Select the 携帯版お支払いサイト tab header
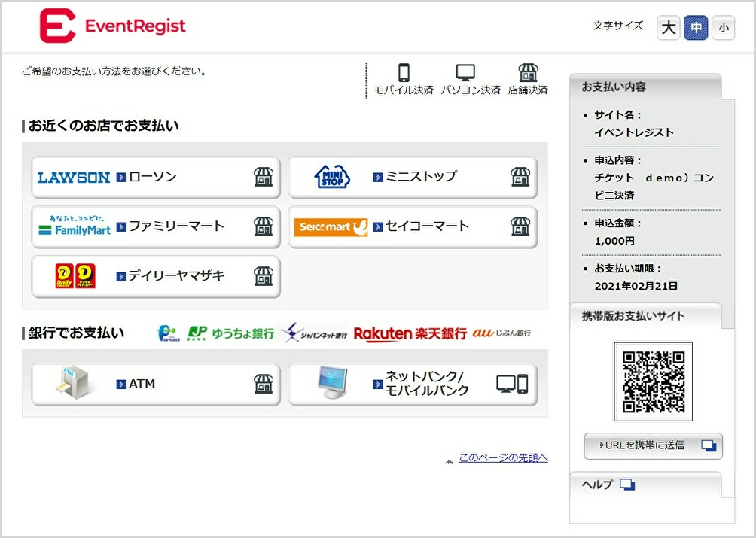Screen dimensions: 756x538 pyautogui.click(x=645, y=316)
